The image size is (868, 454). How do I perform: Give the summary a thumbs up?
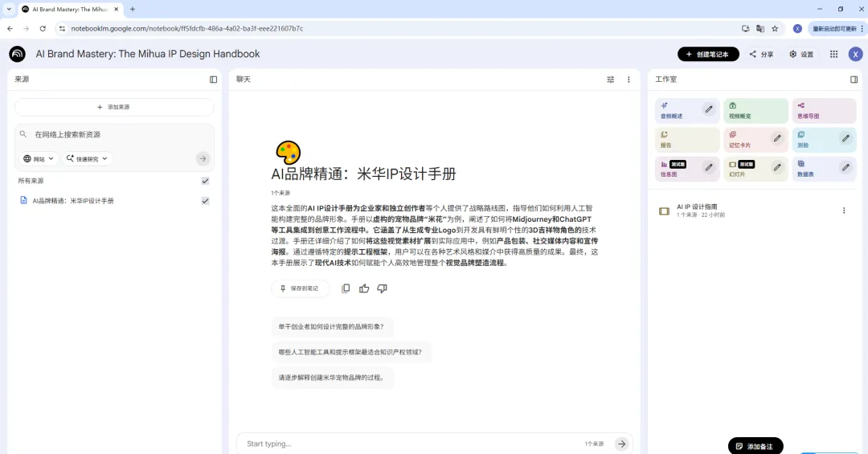click(x=364, y=288)
